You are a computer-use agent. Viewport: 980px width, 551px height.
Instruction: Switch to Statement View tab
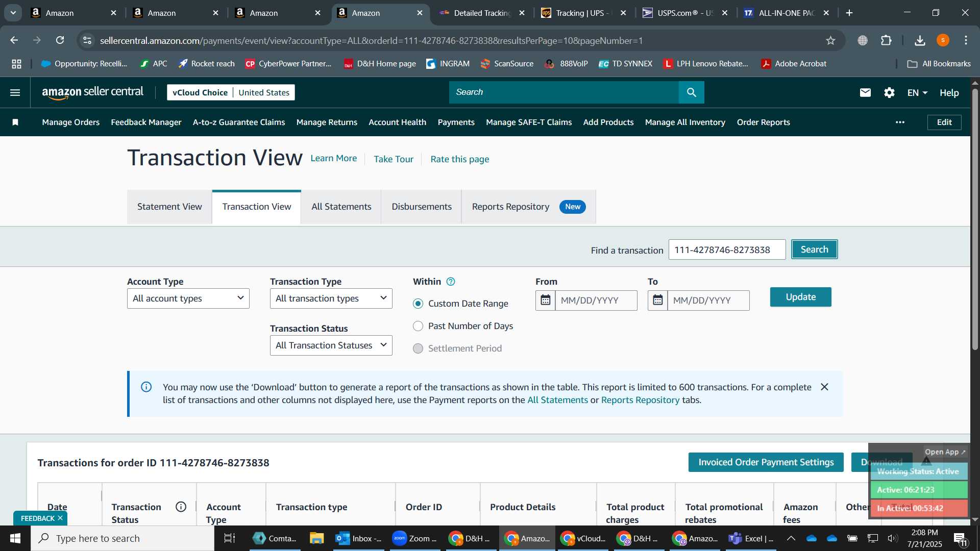coord(169,207)
